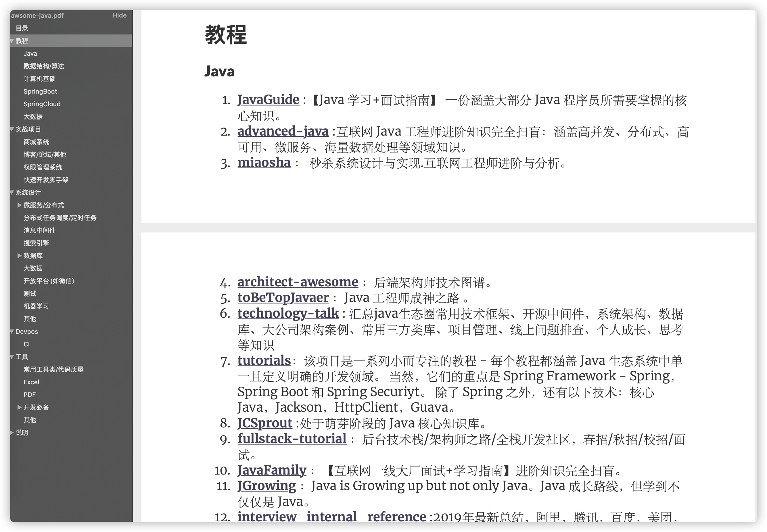This screenshot has width=767, height=532.
Task: Expand the 说明 outline triangle
Action: tap(12, 433)
